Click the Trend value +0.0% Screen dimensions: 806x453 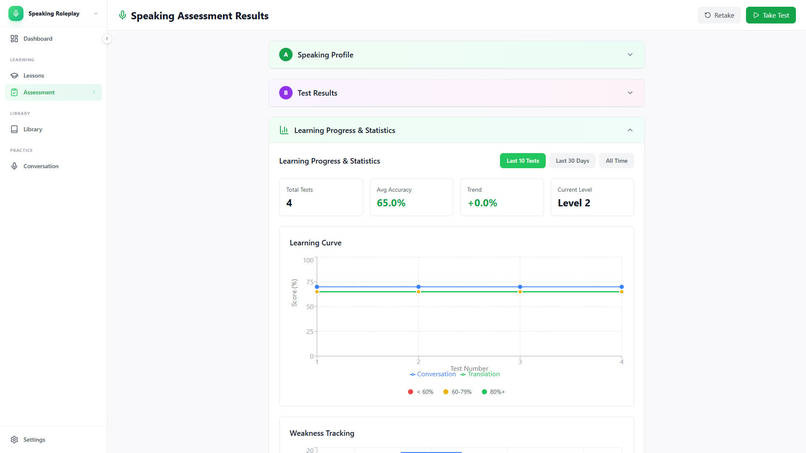tap(482, 203)
